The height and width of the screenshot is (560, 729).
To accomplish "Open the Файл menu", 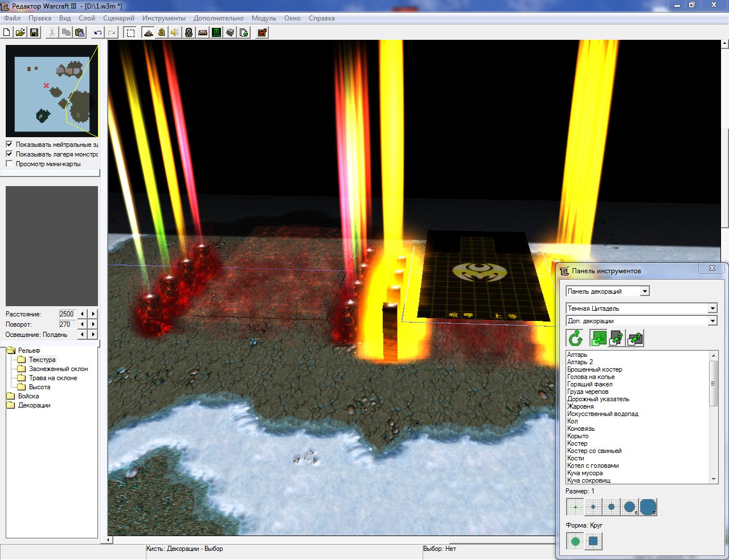I will 12,18.
